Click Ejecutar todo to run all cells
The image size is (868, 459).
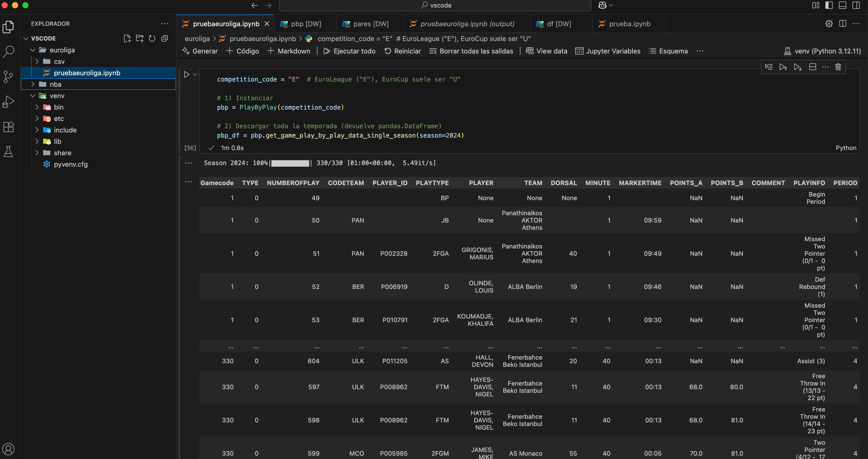[349, 51]
